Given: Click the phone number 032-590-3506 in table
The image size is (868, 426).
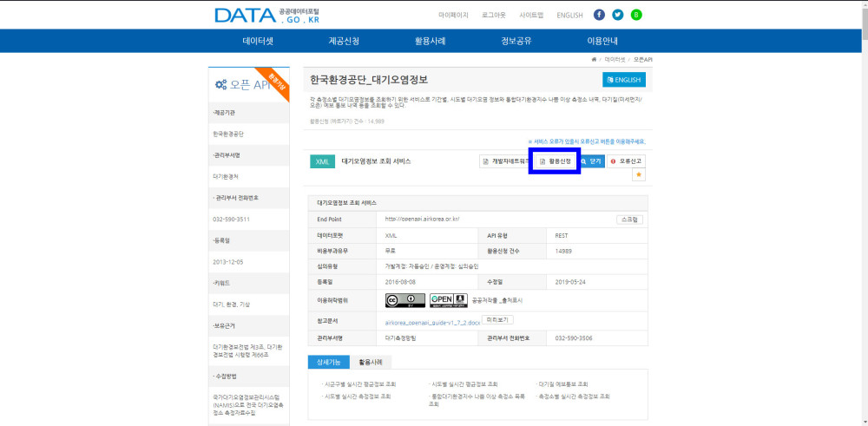Looking at the screenshot, I should tap(573, 338).
